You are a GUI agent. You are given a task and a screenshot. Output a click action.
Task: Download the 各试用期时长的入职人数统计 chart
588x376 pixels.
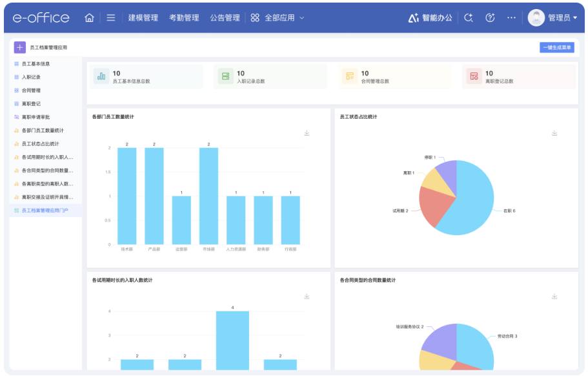coord(307,297)
